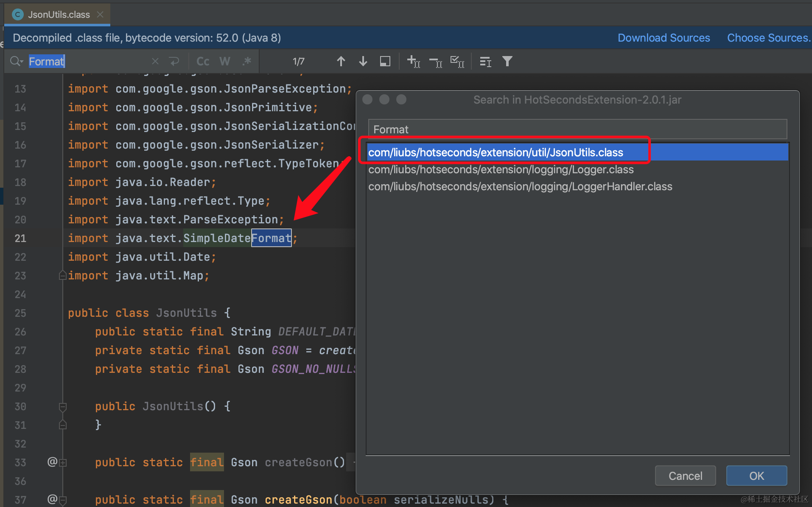
Task: Zoom the Search in jar dialog
Action: (x=401, y=99)
